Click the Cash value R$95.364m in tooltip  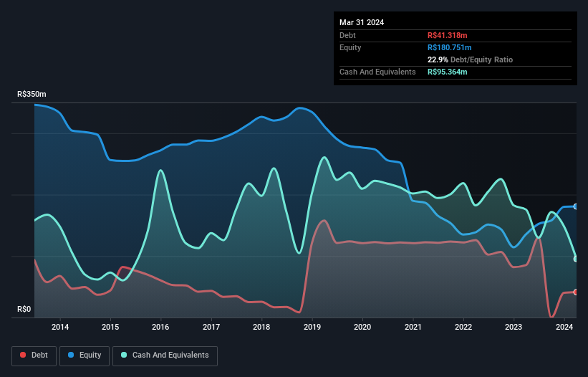click(x=448, y=72)
